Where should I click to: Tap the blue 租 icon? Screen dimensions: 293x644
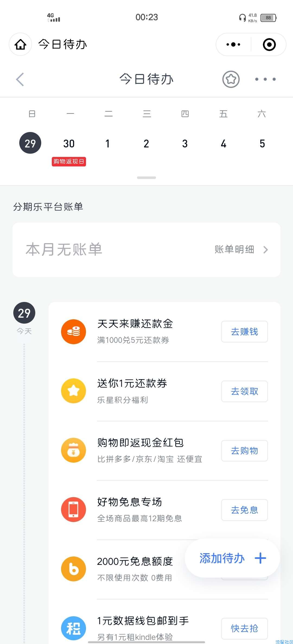coord(74,628)
